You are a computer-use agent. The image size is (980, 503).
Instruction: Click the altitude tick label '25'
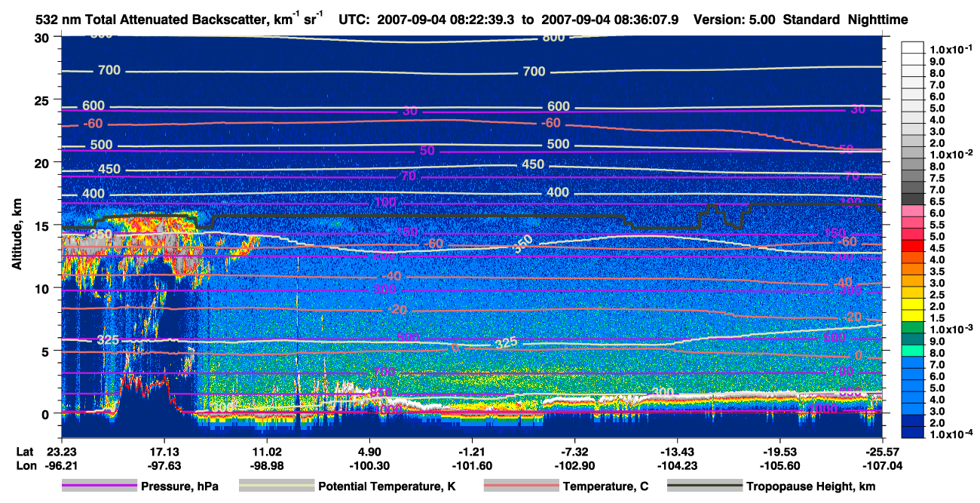pyautogui.click(x=43, y=100)
